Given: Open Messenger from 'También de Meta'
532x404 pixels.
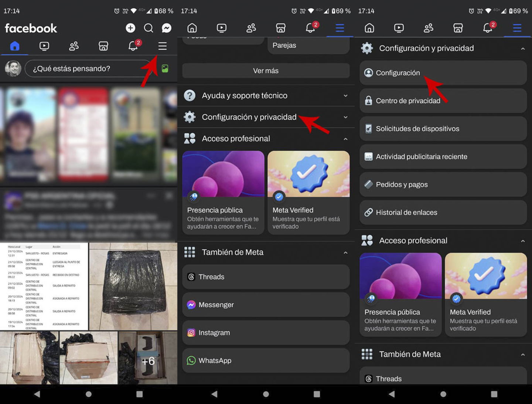Looking at the screenshot, I should point(266,305).
